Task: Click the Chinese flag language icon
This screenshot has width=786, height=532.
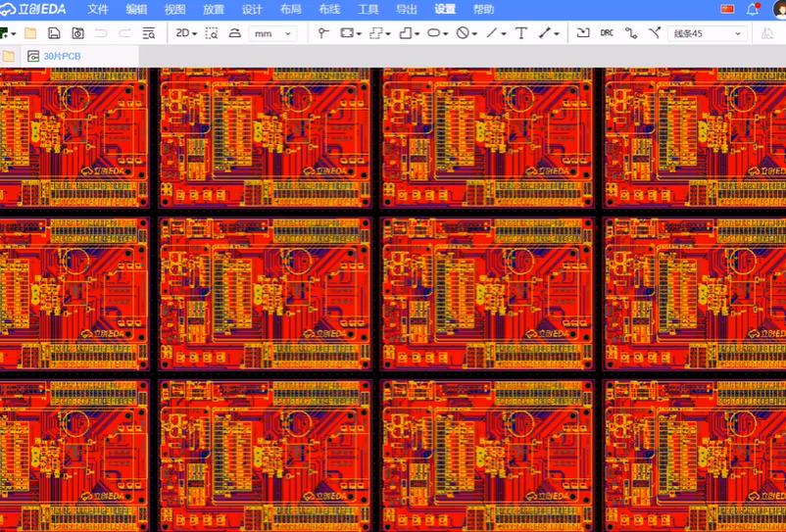Action: click(727, 9)
